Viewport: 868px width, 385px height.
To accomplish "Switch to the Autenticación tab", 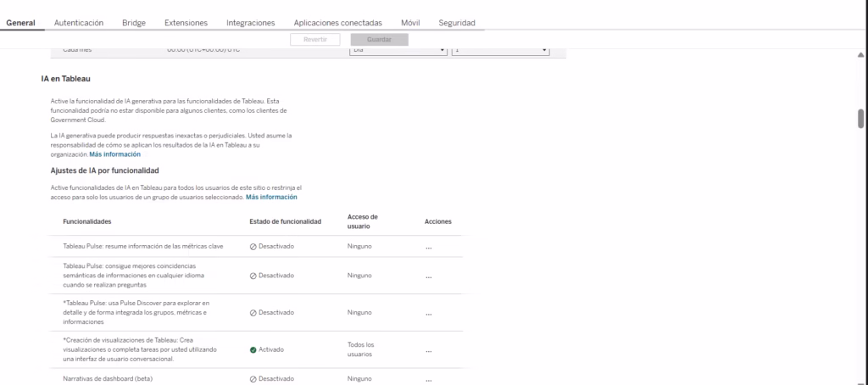I will (x=79, y=23).
